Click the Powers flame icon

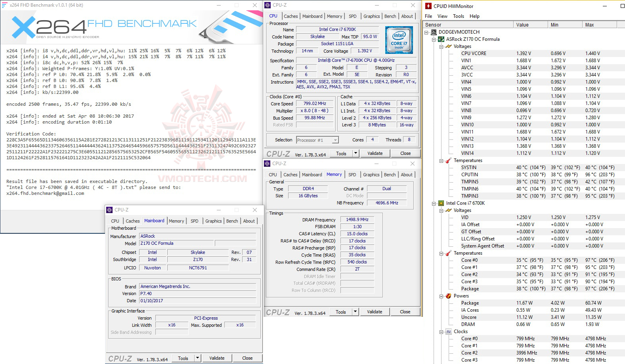click(449, 296)
